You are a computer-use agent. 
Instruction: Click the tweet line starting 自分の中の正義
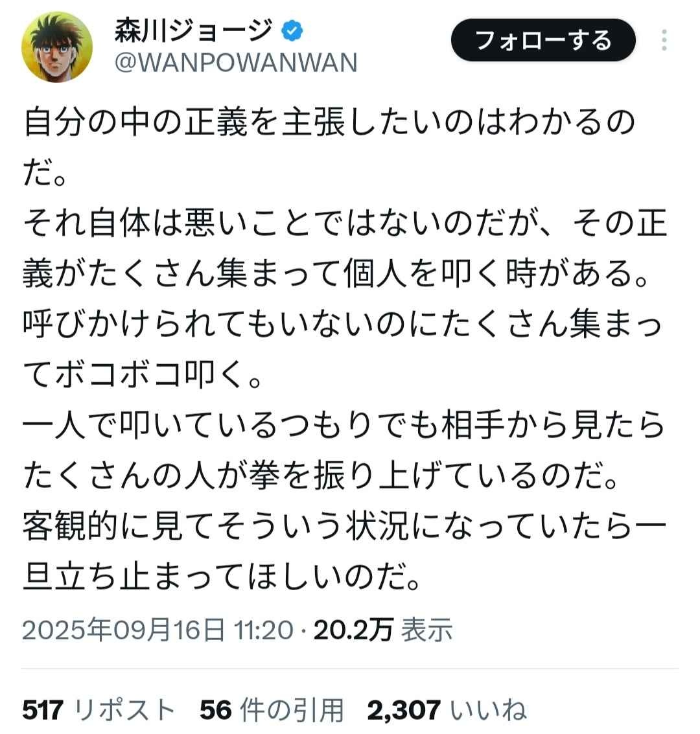click(x=329, y=122)
